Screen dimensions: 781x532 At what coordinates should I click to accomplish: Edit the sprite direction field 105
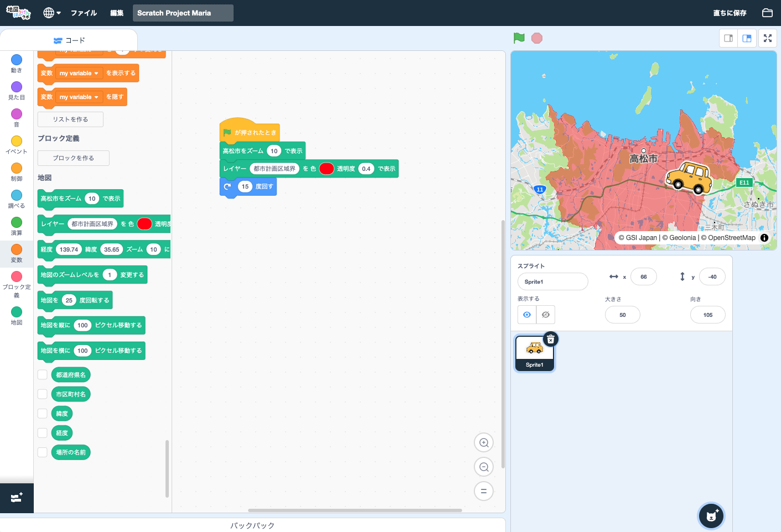click(708, 315)
